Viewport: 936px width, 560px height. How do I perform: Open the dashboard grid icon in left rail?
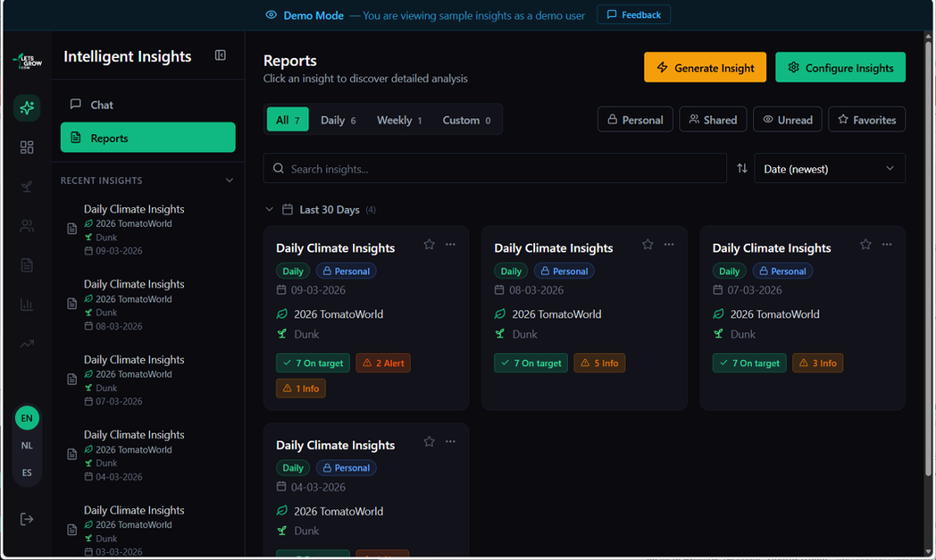27,146
